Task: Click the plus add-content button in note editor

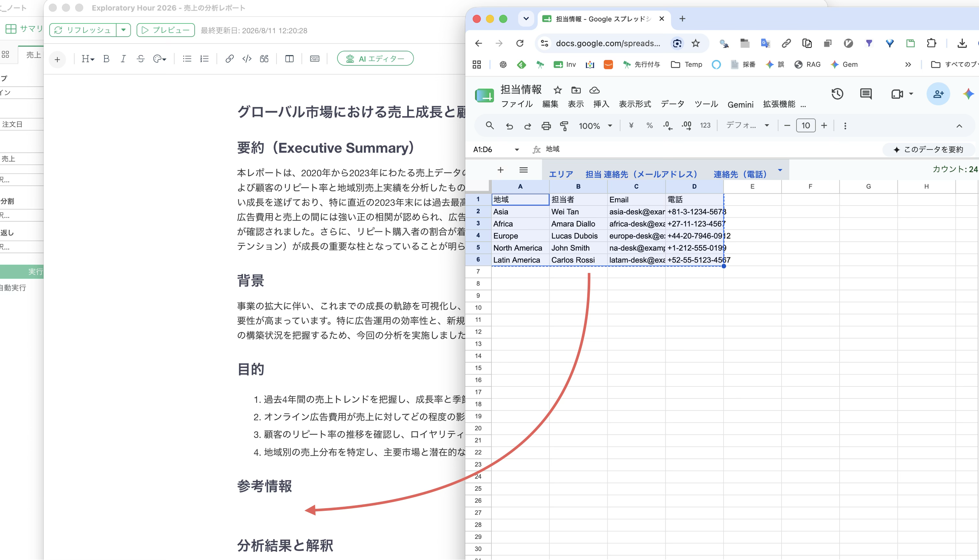Action: click(x=57, y=60)
